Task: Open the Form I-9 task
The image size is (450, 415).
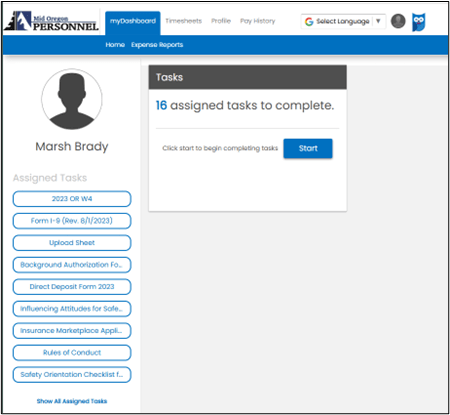Action: coord(72,221)
